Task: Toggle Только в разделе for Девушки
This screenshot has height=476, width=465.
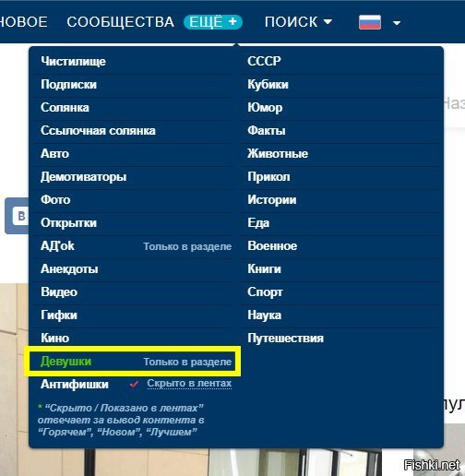Action: [x=187, y=362]
